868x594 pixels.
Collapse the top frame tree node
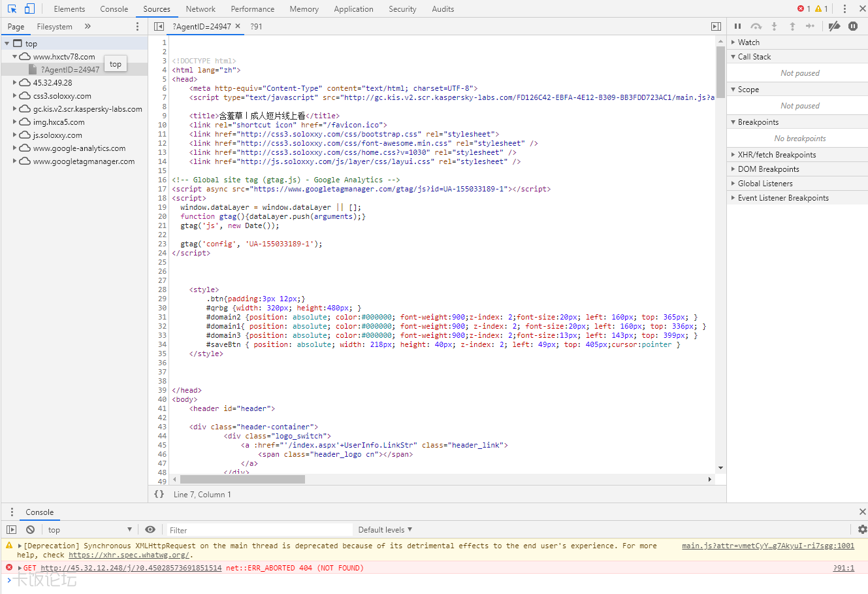click(7, 44)
